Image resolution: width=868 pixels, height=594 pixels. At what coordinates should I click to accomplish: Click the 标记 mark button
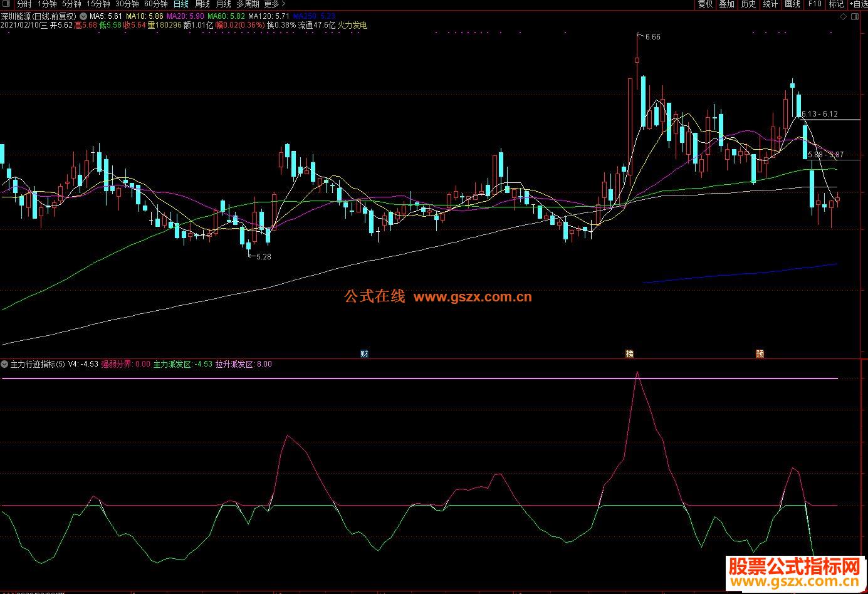836,4
